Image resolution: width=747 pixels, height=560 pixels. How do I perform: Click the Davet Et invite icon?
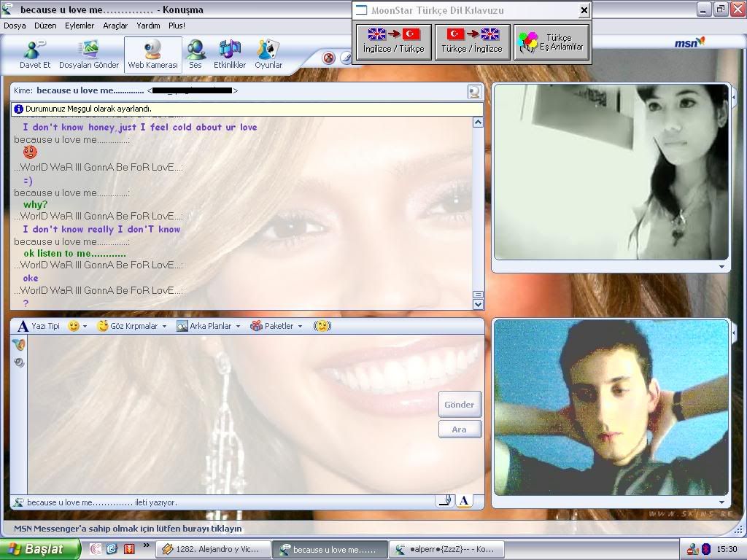pos(34,53)
